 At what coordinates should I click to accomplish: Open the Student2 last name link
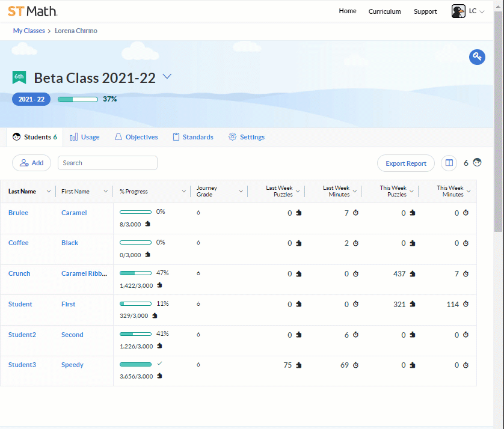(x=22, y=335)
